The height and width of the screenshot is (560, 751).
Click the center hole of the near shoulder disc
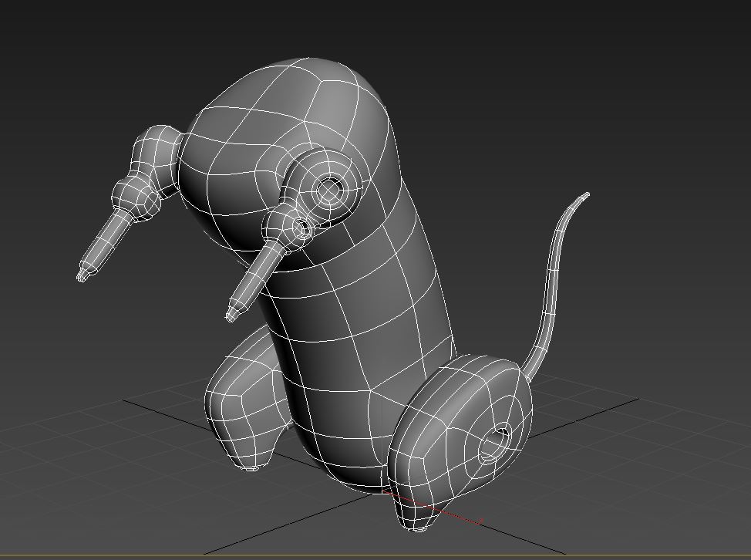331,189
